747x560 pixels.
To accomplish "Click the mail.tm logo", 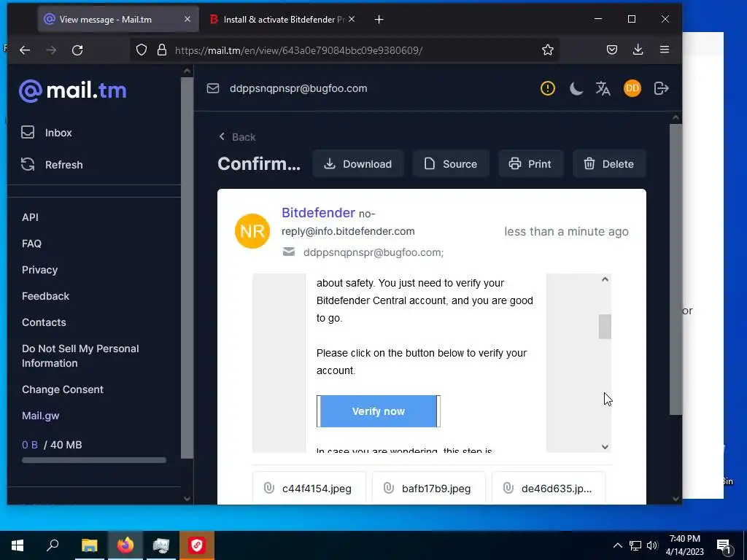I will 73,90.
